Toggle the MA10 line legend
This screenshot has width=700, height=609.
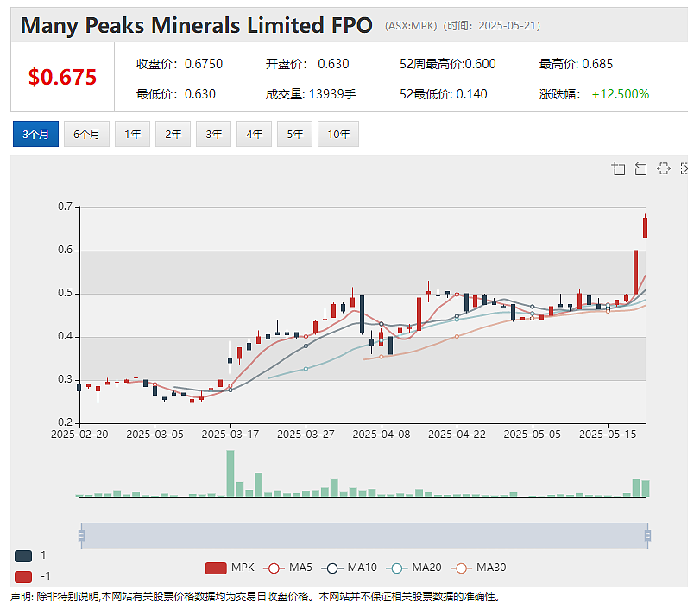click(x=349, y=568)
